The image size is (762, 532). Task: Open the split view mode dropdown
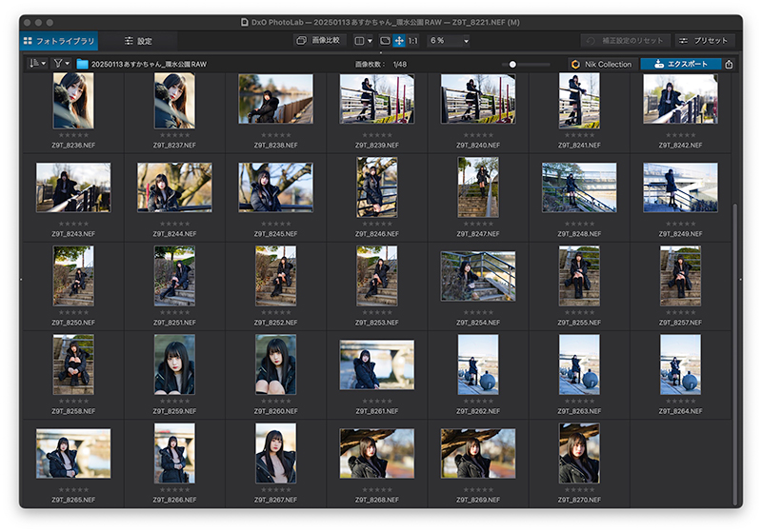(x=364, y=41)
